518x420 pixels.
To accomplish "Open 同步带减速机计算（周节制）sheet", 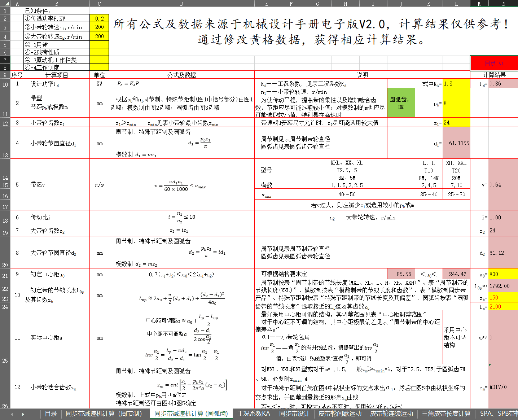I will (x=104, y=414).
